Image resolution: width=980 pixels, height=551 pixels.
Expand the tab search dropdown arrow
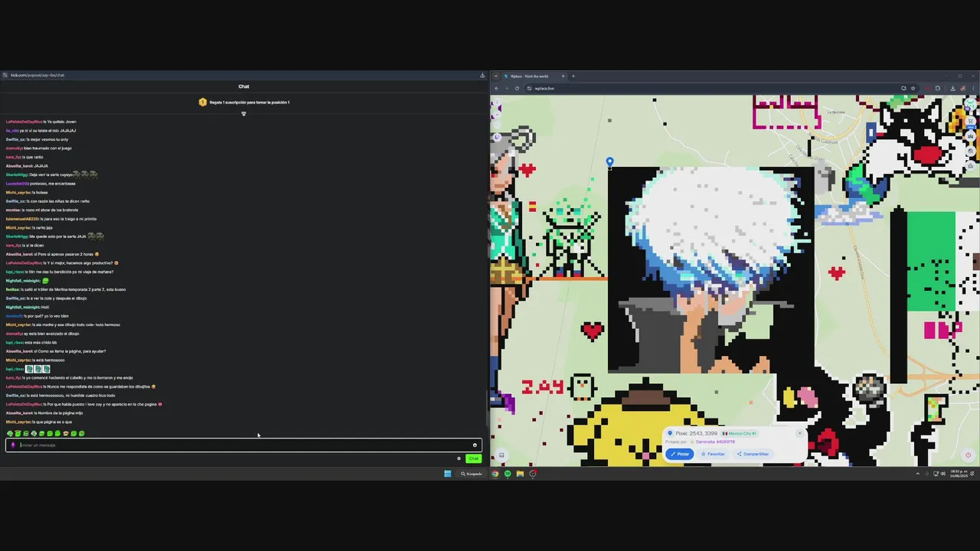[x=495, y=76]
